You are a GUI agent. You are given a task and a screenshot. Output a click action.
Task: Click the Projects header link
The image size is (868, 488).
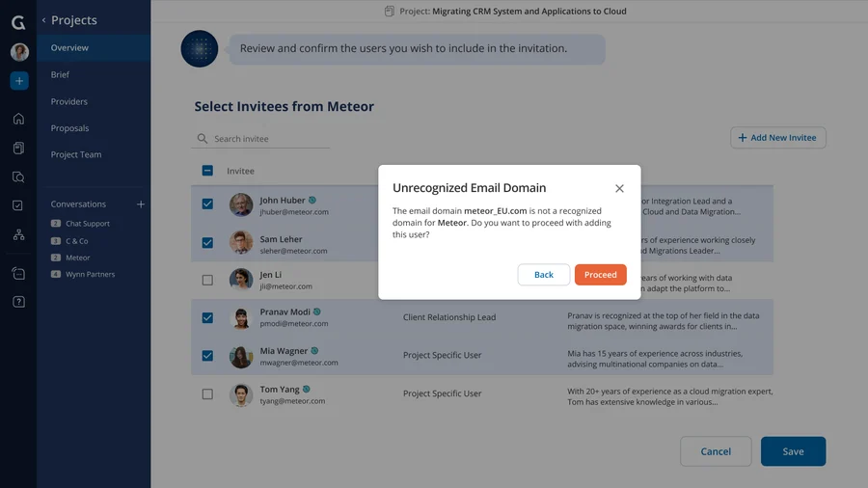pos(74,20)
